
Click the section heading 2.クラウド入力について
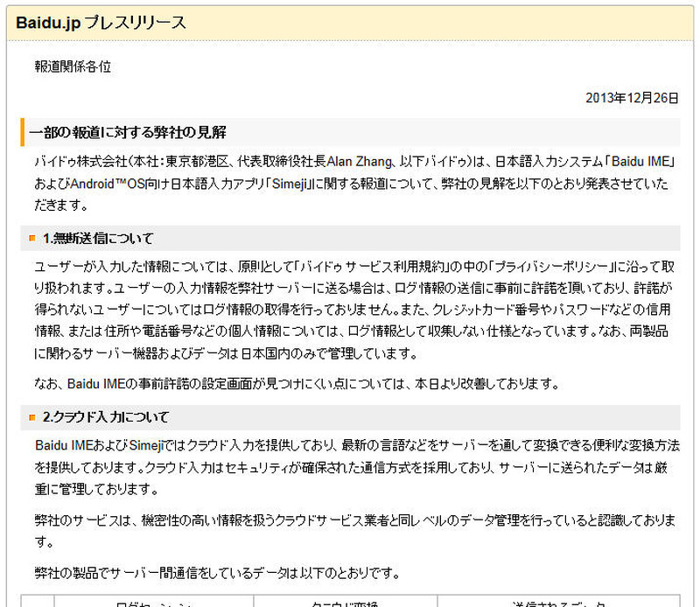(x=106, y=417)
